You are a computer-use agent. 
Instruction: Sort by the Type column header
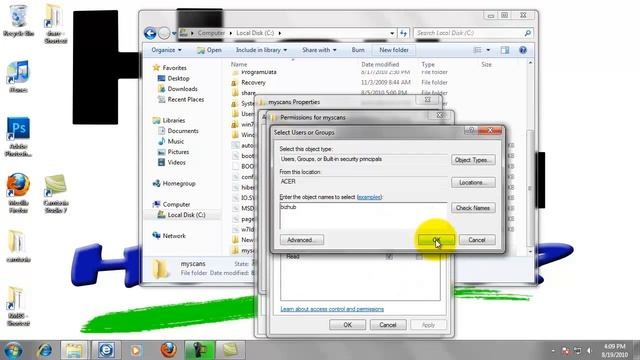[x=428, y=64]
